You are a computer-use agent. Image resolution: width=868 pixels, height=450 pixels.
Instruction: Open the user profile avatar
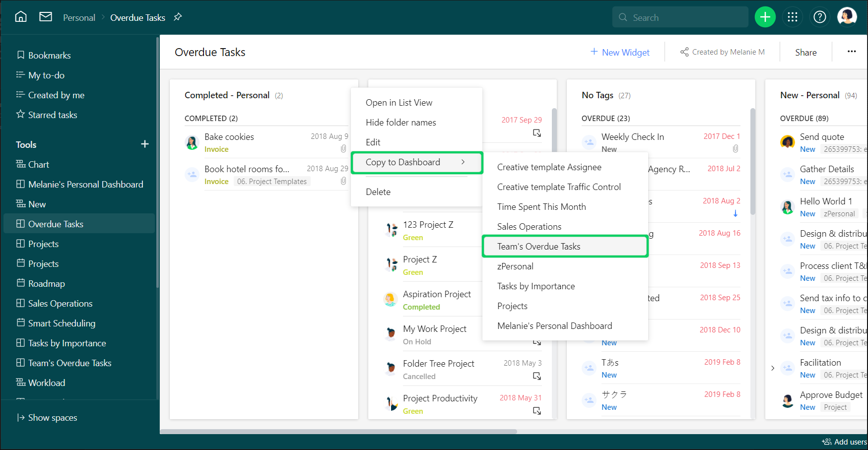tap(847, 17)
